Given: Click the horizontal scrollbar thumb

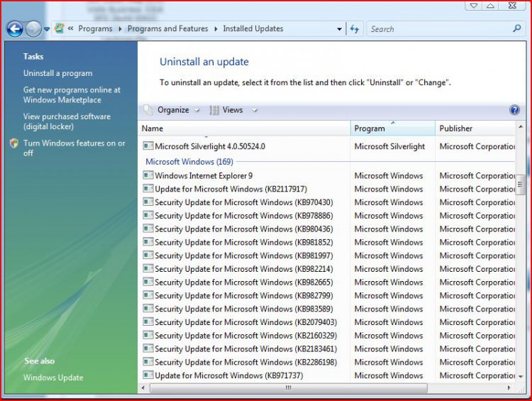Looking at the screenshot, I should [289, 388].
